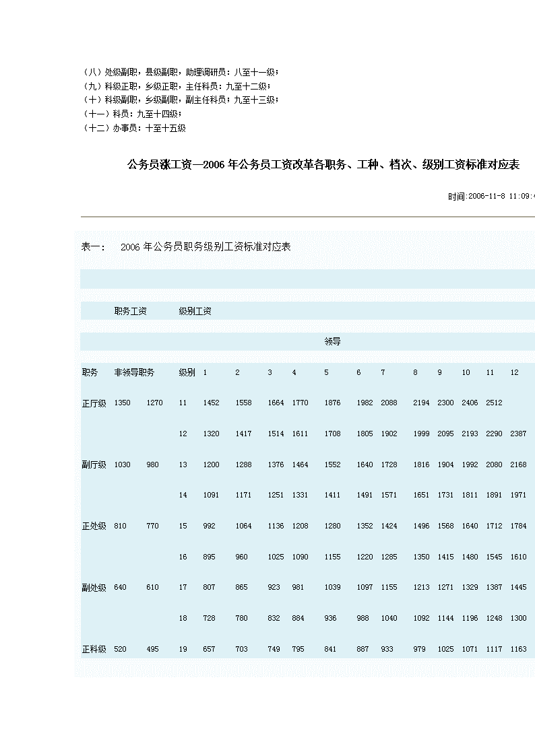Screen dimensions: 535x756
Task: Click the cell showing 936
Action: [x=330, y=618]
